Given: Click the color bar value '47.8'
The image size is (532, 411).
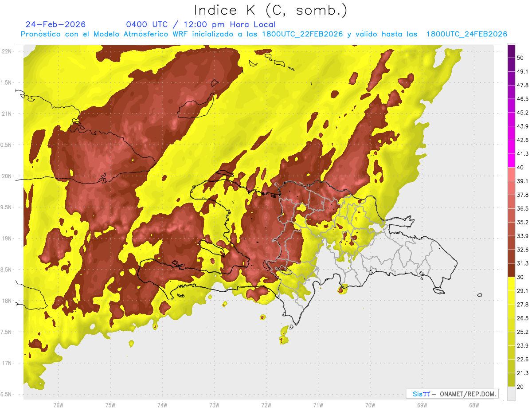Looking at the screenshot, I should (522, 85).
